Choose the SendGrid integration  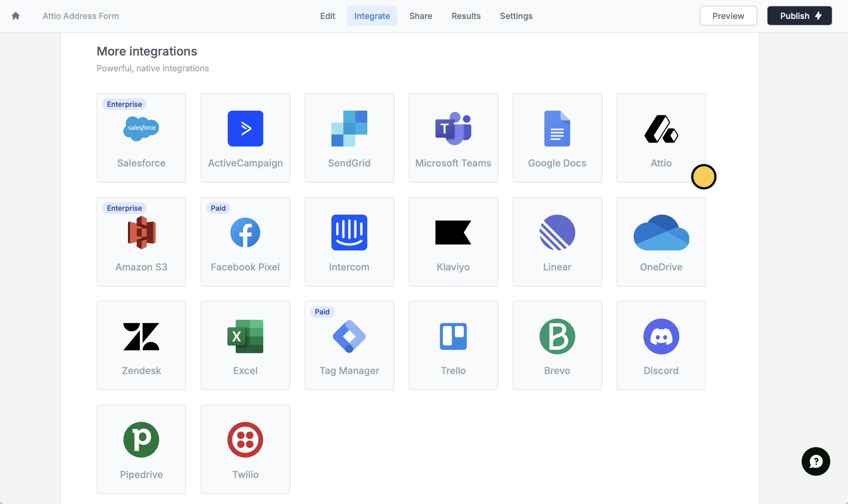click(349, 138)
